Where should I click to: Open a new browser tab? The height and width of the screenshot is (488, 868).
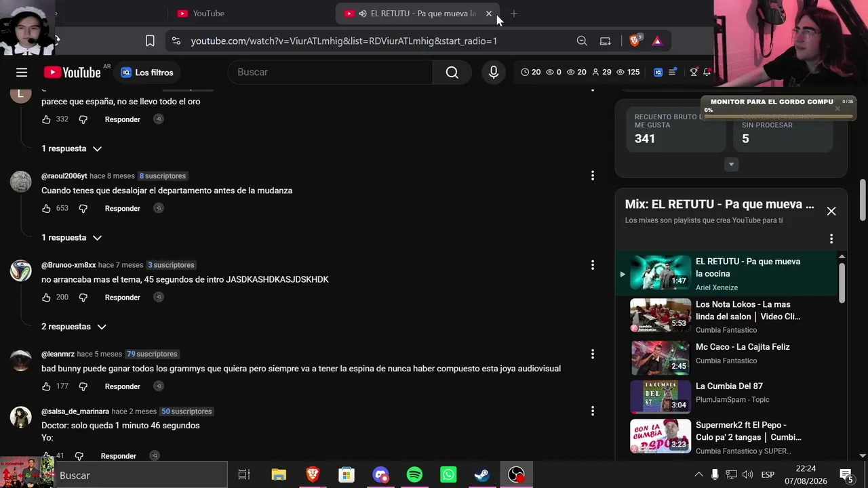pyautogui.click(x=513, y=14)
